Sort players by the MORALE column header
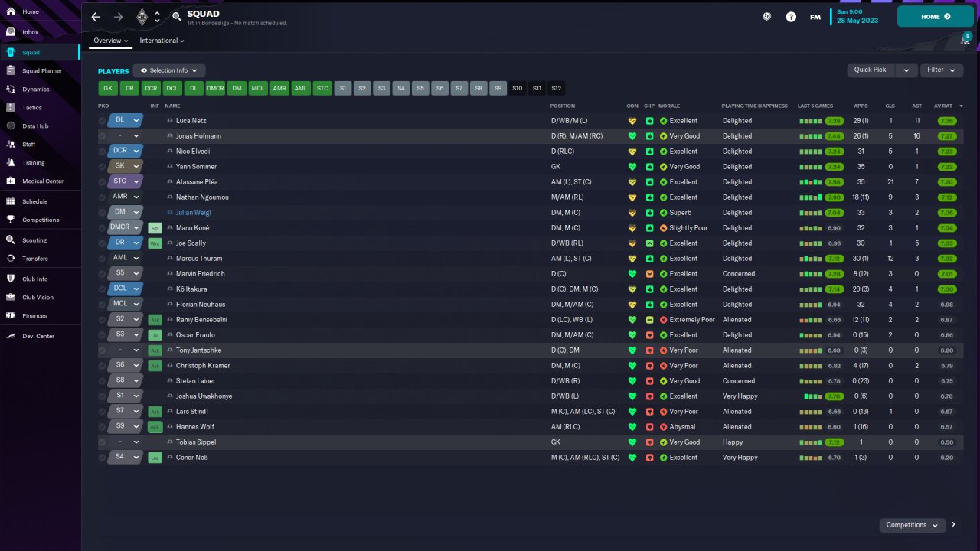Image resolution: width=980 pixels, height=551 pixels. tap(669, 106)
